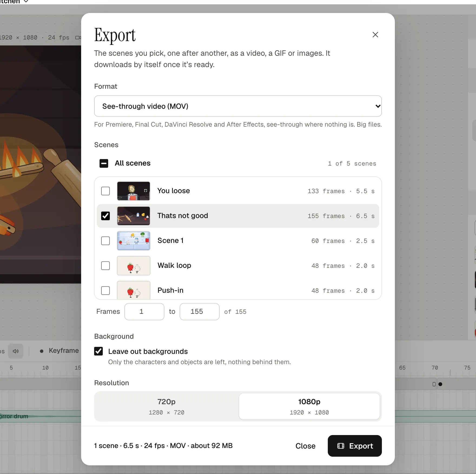476x474 pixels.
Task: Uncheck Leave out backgrounds
Action: (98, 351)
